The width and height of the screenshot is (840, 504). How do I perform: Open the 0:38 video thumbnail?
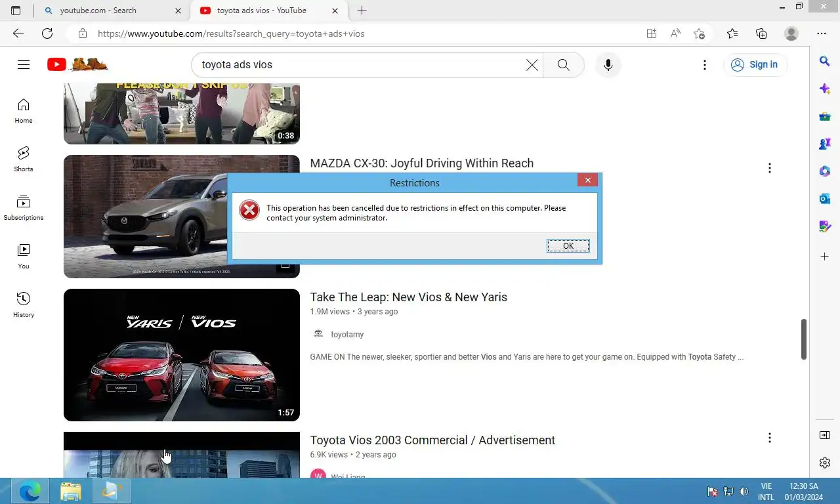[x=182, y=114]
